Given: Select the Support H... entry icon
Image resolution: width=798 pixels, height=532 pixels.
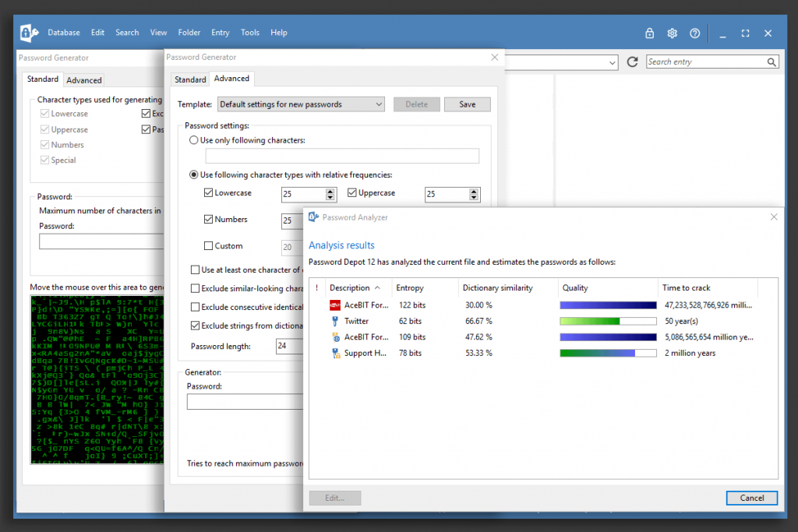Looking at the screenshot, I should (335, 353).
